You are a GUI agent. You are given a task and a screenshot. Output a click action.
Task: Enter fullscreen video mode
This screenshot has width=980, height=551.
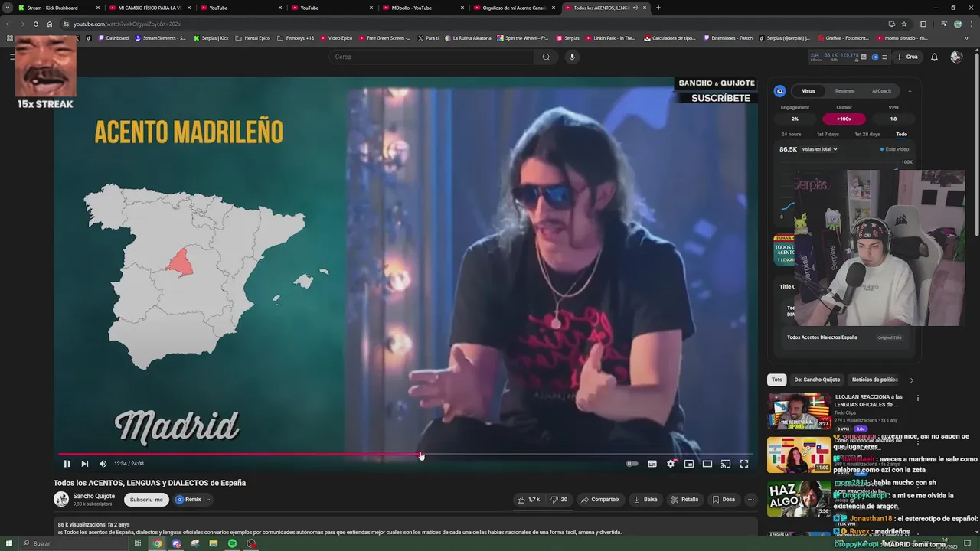(x=744, y=464)
